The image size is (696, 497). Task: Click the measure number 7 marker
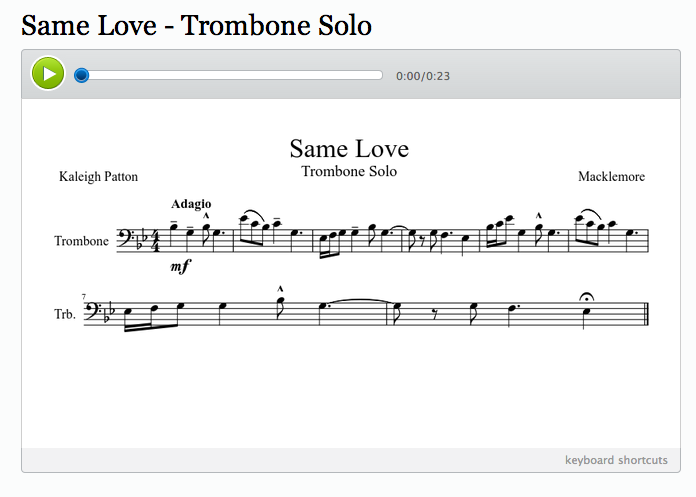[84, 296]
